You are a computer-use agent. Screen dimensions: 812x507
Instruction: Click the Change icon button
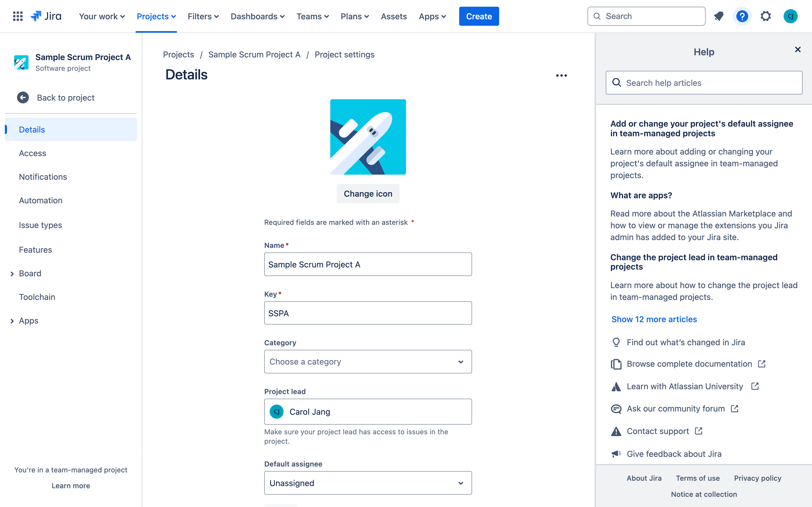368,193
